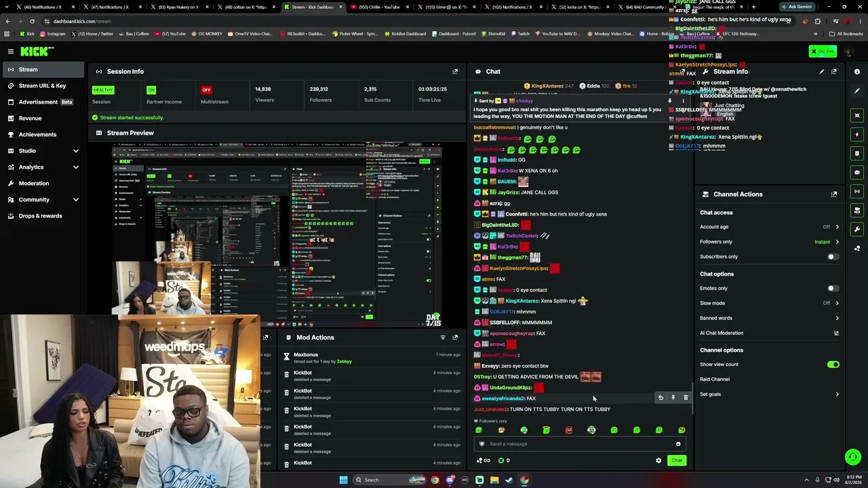Image resolution: width=868 pixels, height=488 pixels.
Task: Open support chat bubble at bottom right
Action: pyautogui.click(x=853, y=457)
